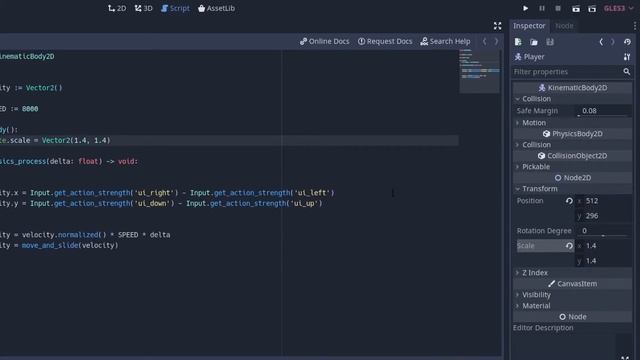Expand the Visibility section
Screen dimensions: 640x360
(572, 295)
